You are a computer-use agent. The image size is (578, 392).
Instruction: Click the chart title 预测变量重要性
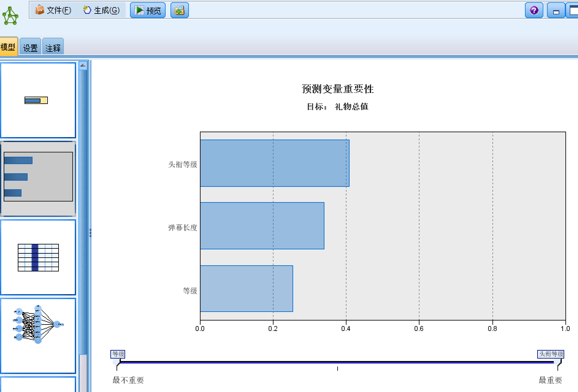click(338, 89)
